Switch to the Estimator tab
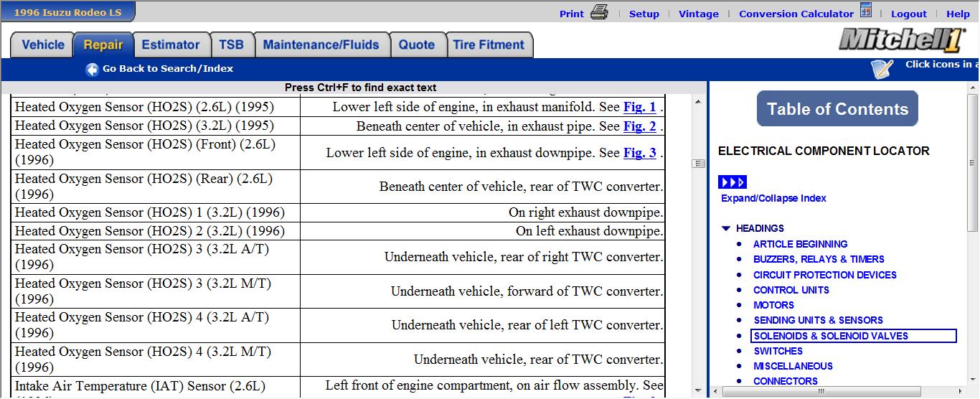 (171, 44)
